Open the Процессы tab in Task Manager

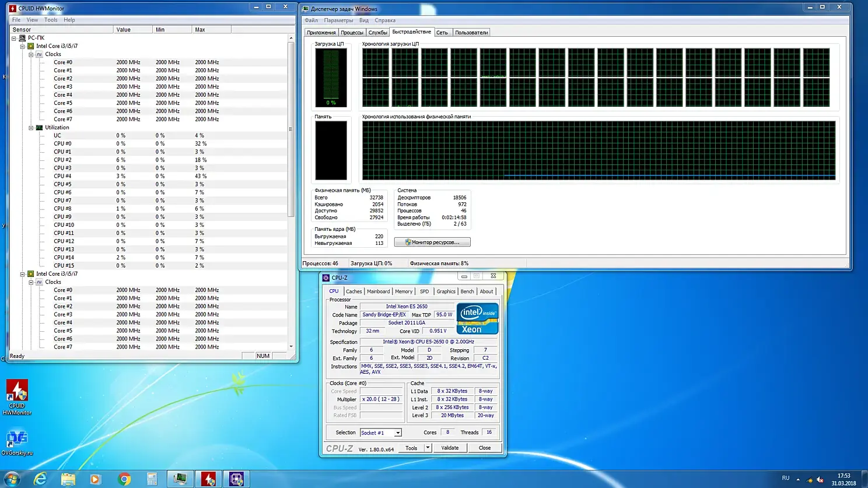[352, 33]
